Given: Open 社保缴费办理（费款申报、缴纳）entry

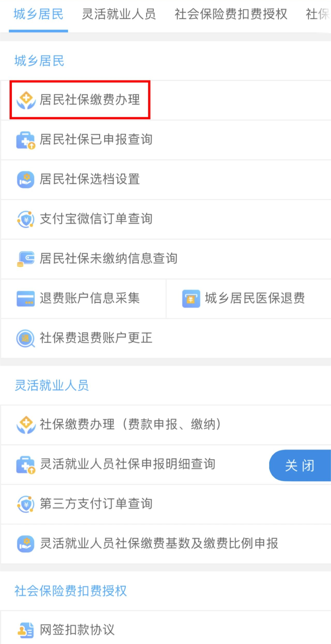Looking at the screenshot, I should (130, 424).
